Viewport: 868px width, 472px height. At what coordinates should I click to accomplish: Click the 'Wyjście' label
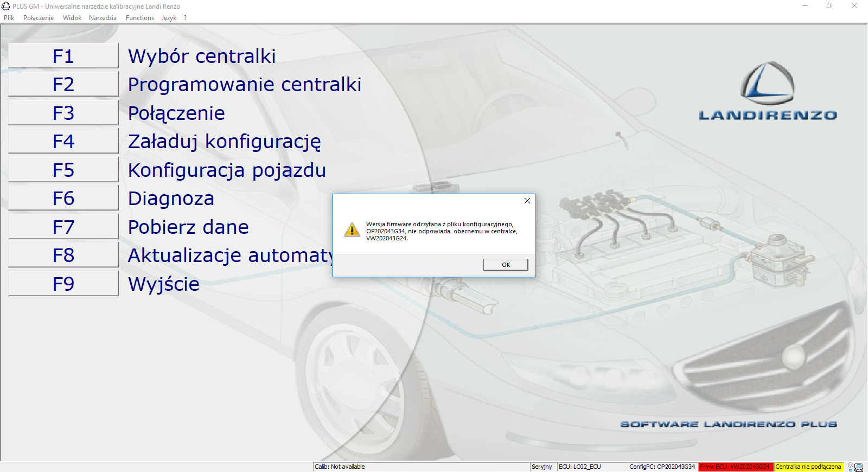[164, 284]
